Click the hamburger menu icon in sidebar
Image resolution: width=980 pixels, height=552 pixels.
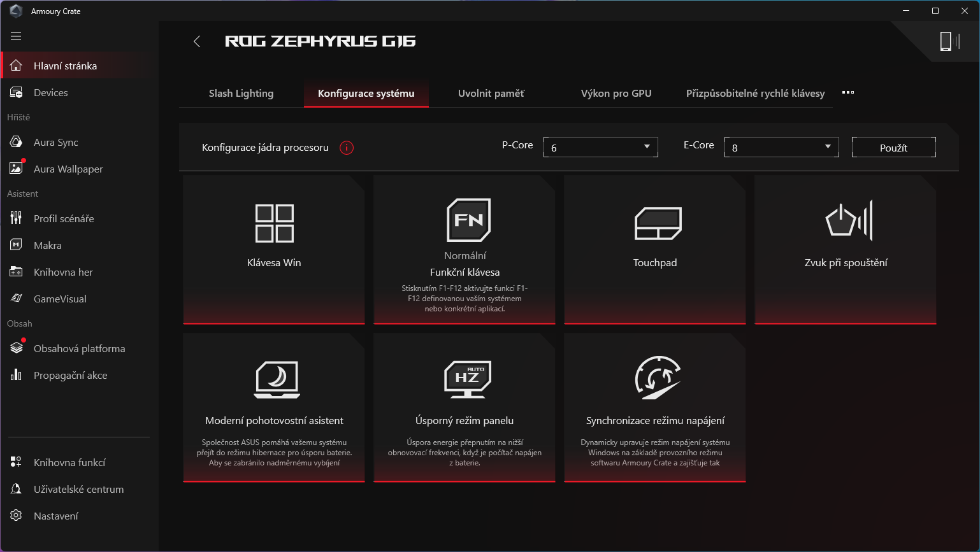pyautogui.click(x=16, y=36)
